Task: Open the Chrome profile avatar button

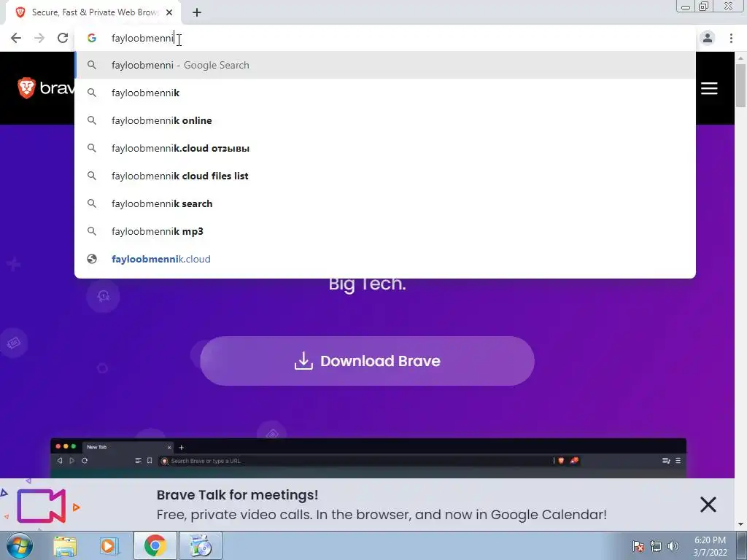Action: 708,38
